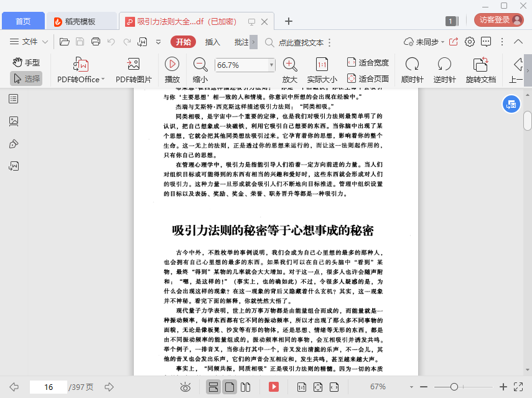Rotate view counterclockwise (逆时针)
The width and height of the screenshot is (532, 398).
(444, 70)
